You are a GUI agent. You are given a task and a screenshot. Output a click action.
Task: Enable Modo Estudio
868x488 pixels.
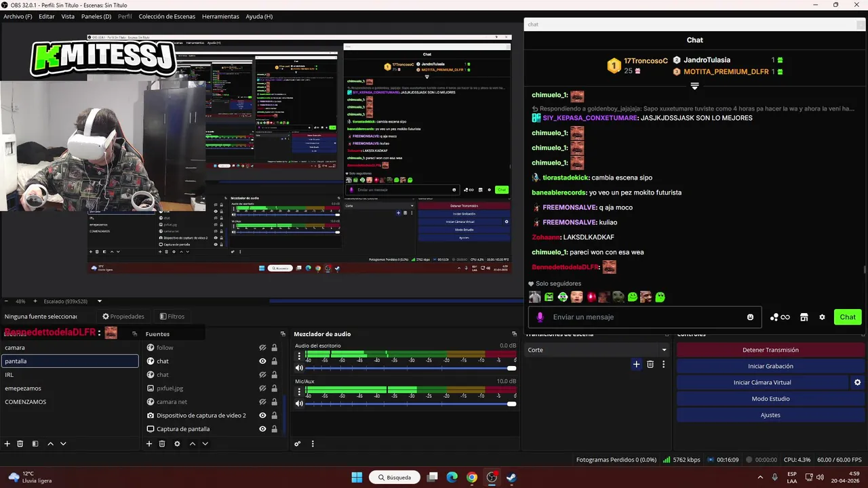(x=770, y=399)
